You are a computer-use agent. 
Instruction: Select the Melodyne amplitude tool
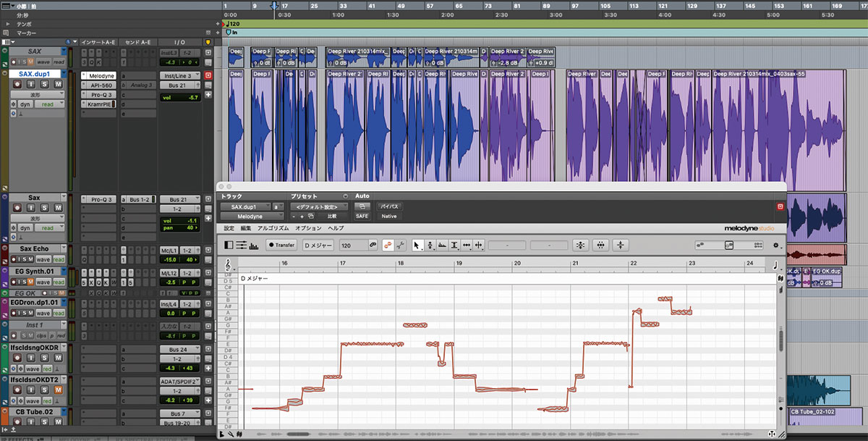(454, 245)
